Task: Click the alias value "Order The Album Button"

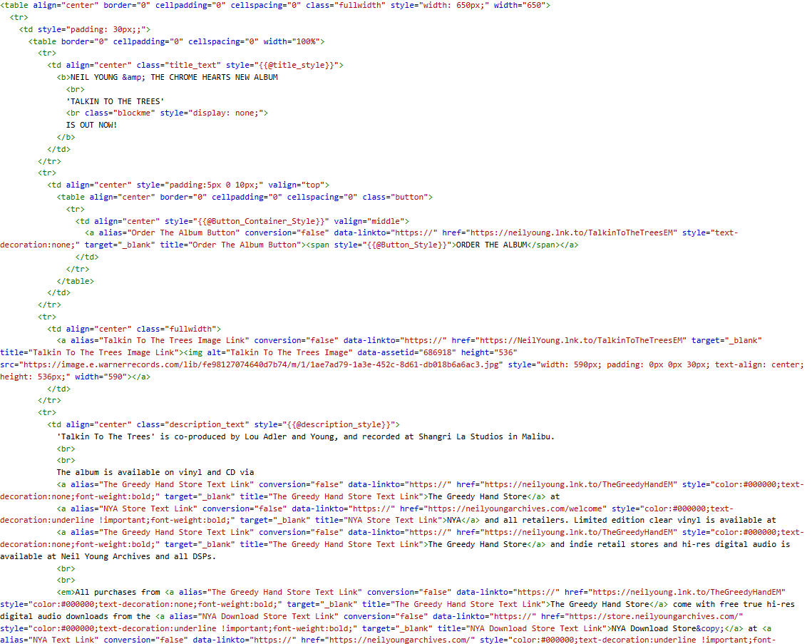Action: (183, 232)
